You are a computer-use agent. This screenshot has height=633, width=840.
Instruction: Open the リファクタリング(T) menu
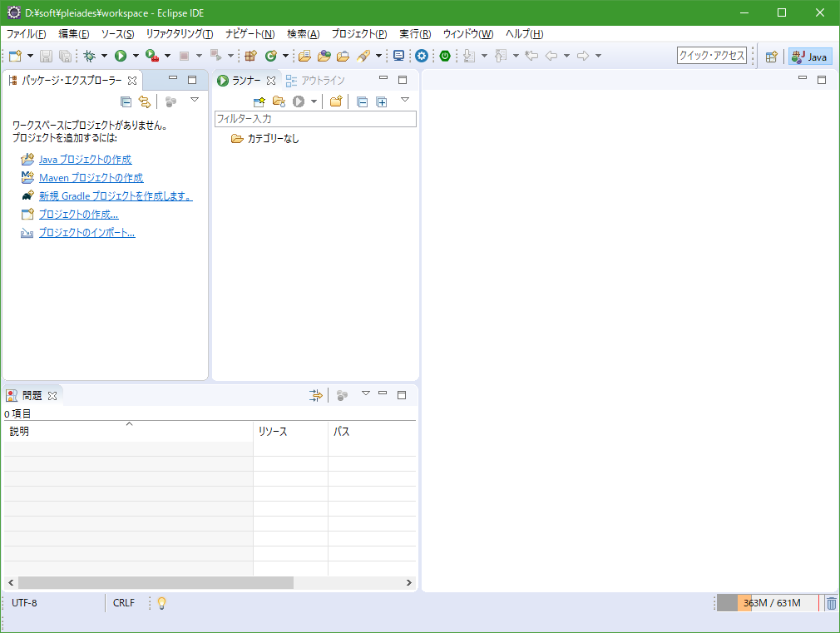179,34
